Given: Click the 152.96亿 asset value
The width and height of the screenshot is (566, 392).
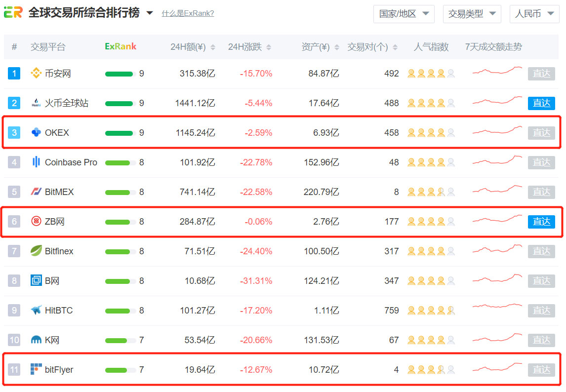Looking at the screenshot, I should point(321,162).
